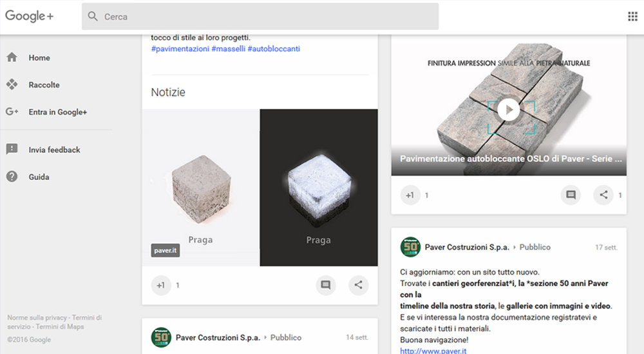
Task: Open http://www.paver.it link
Action: (433, 351)
